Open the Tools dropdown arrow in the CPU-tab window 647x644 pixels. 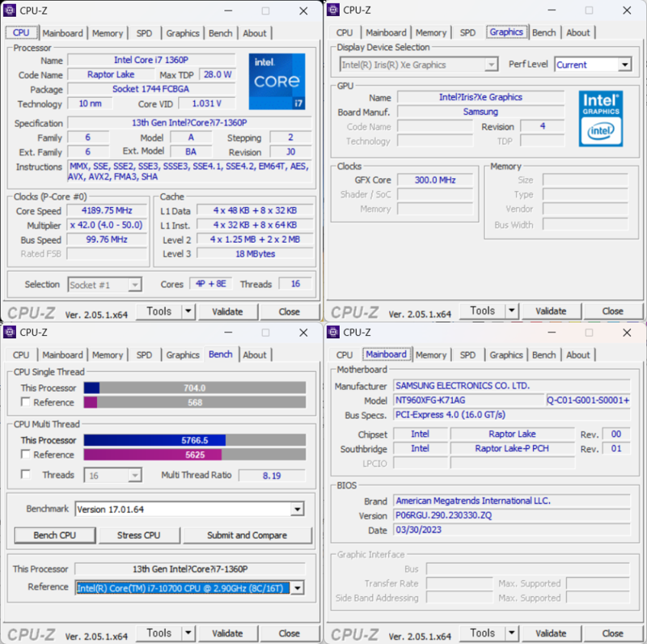188,311
